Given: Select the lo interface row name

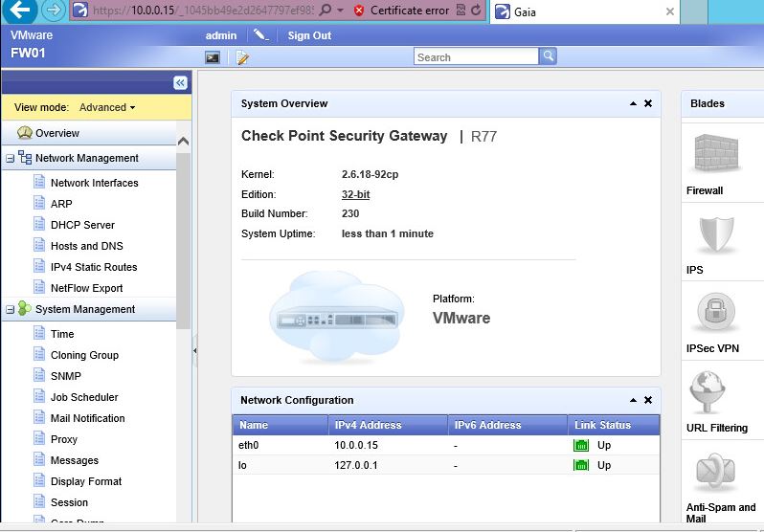Looking at the screenshot, I should (x=242, y=465).
